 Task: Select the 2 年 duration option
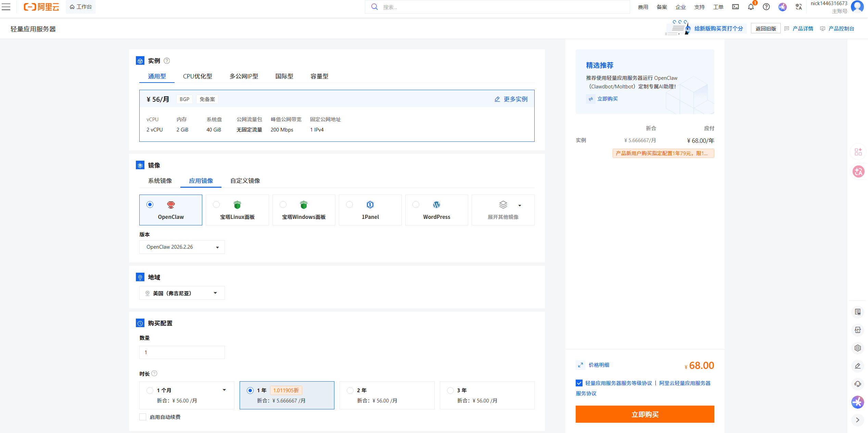(350, 391)
